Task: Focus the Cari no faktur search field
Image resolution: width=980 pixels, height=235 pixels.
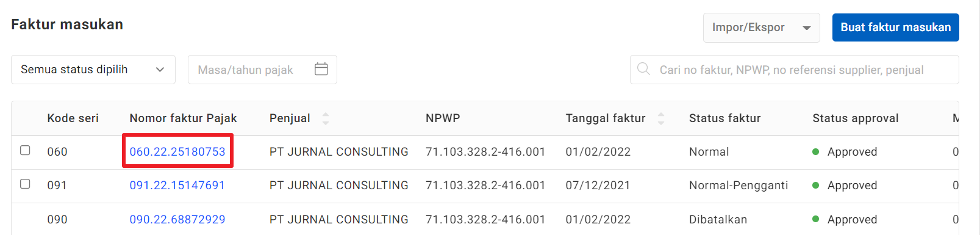Action: coord(794,70)
